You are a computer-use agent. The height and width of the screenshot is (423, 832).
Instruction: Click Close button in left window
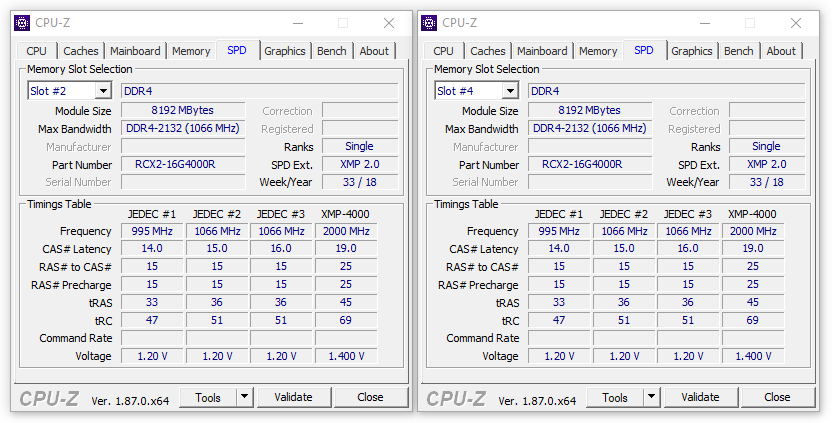(x=370, y=398)
